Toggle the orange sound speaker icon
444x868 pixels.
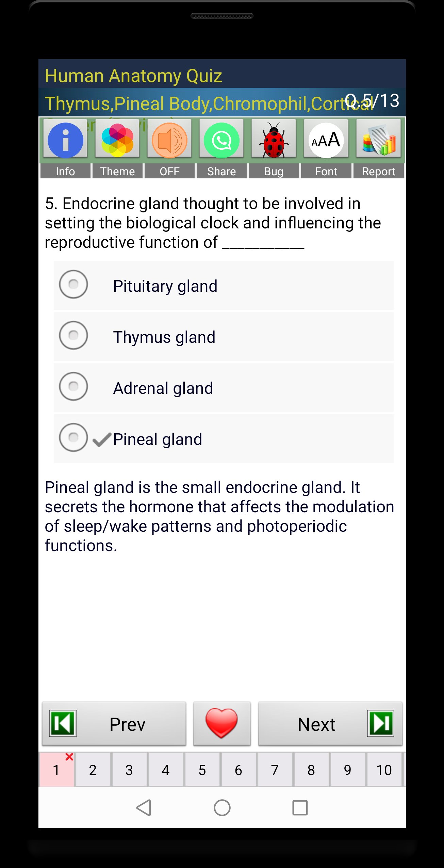(x=169, y=140)
